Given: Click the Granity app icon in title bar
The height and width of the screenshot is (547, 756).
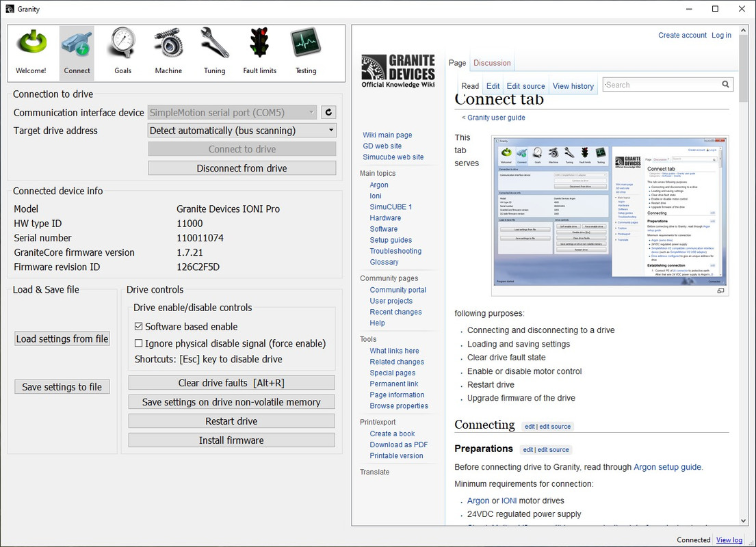Looking at the screenshot, I should pyautogui.click(x=10, y=9).
